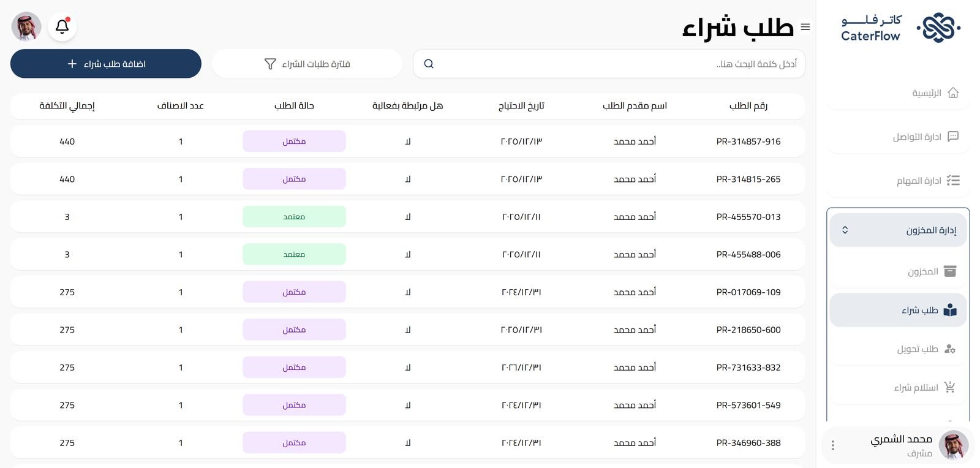Go to المخزون in the sidebar
Image resolution: width=980 pixels, height=468 pixels.
point(898,271)
